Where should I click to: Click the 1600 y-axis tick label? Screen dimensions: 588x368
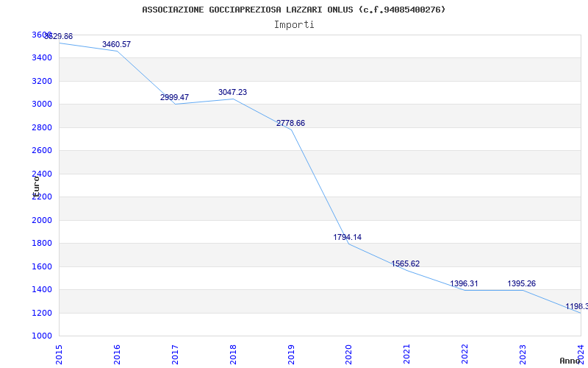click(42, 266)
